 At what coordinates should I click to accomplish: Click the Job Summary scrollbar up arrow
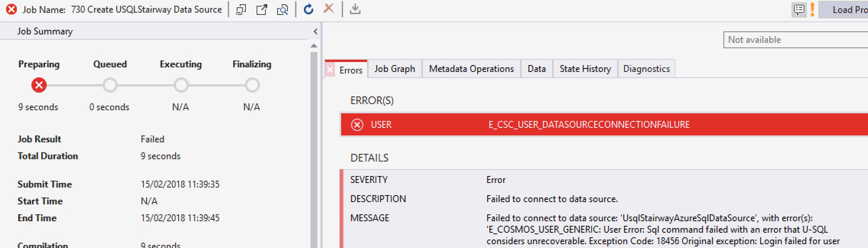click(314, 46)
